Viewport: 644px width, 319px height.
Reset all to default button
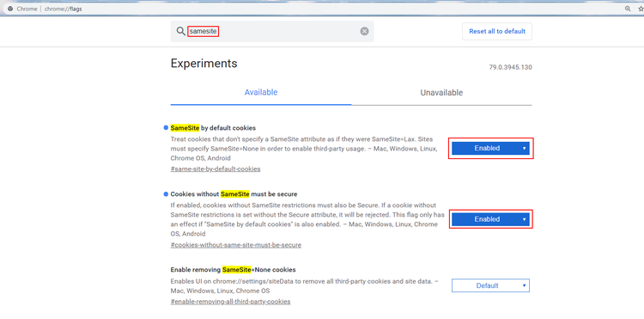pos(497,31)
